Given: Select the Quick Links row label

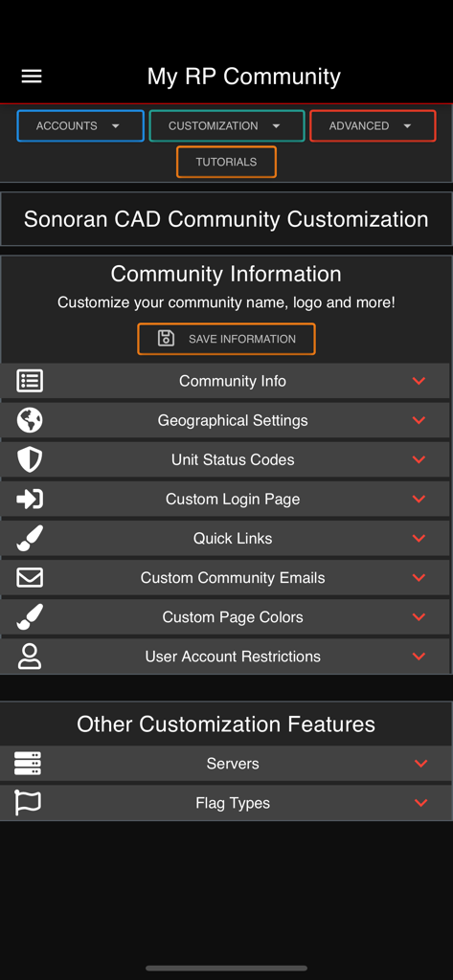Looking at the screenshot, I should coord(233,538).
